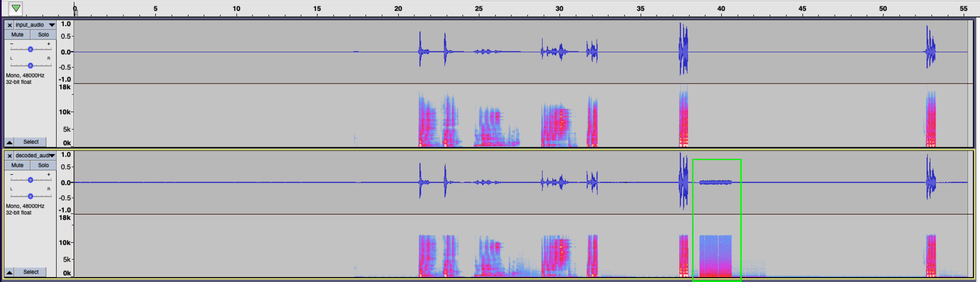Close the input_audio track
The width and height of the screenshot is (980, 282).
[x=9, y=25]
